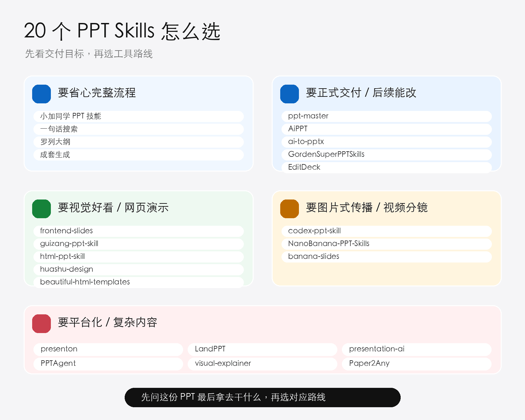The image size is (525, 420).
Task: Select the 小加同学 PPT 技能 item
Action: [138, 116]
